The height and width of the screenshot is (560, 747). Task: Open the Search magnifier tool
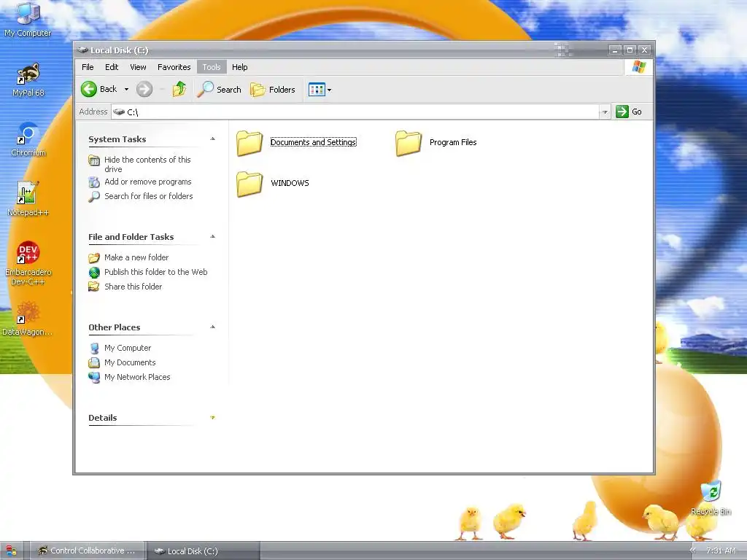coord(220,90)
